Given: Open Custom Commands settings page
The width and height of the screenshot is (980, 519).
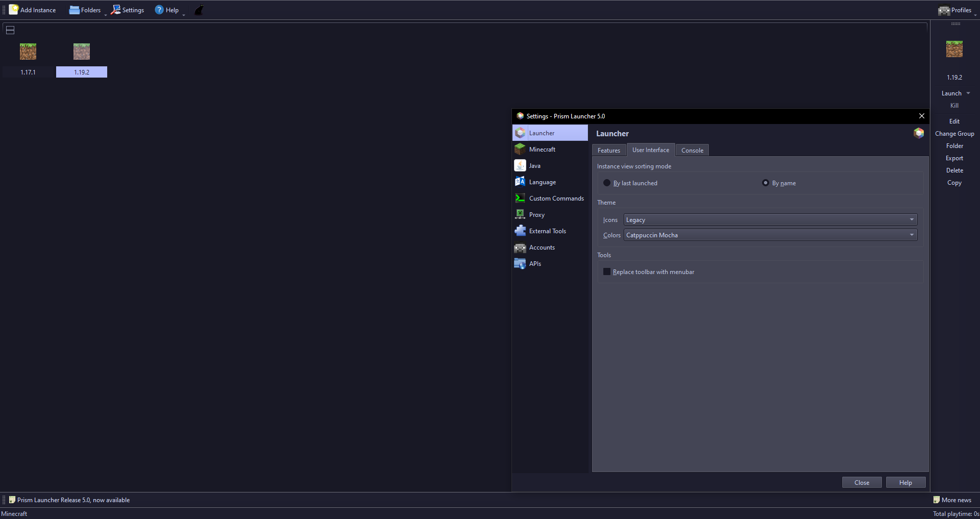Looking at the screenshot, I should pos(550,198).
